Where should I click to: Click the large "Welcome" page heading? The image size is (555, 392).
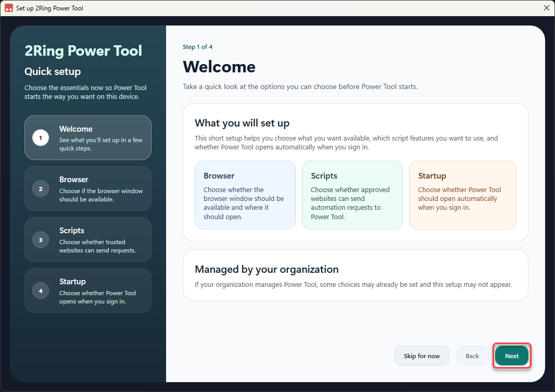point(219,67)
